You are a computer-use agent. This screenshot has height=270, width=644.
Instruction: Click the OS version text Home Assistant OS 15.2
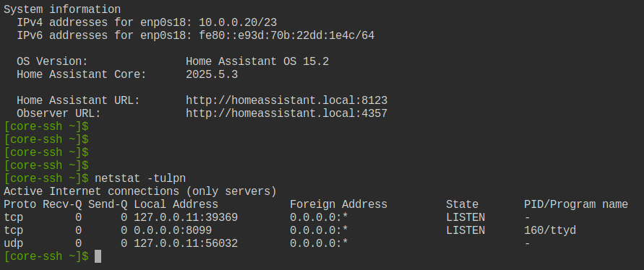(x=257, y=61)
